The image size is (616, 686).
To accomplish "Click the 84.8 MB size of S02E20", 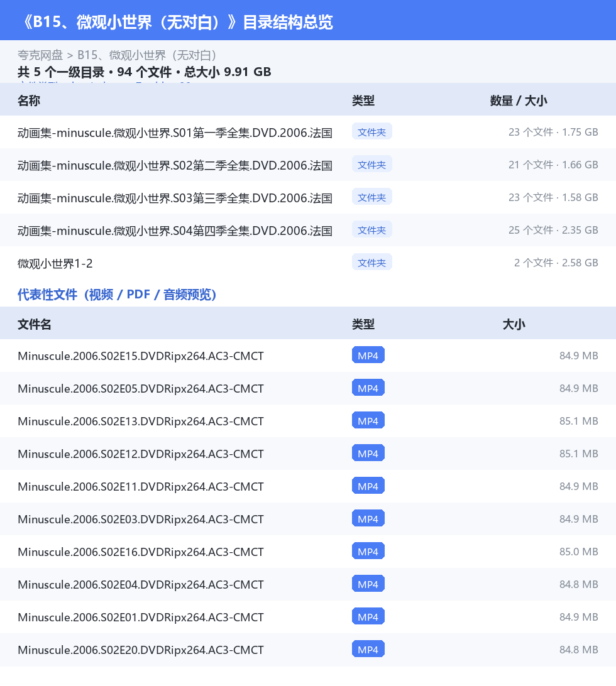I will pos(578,650).
